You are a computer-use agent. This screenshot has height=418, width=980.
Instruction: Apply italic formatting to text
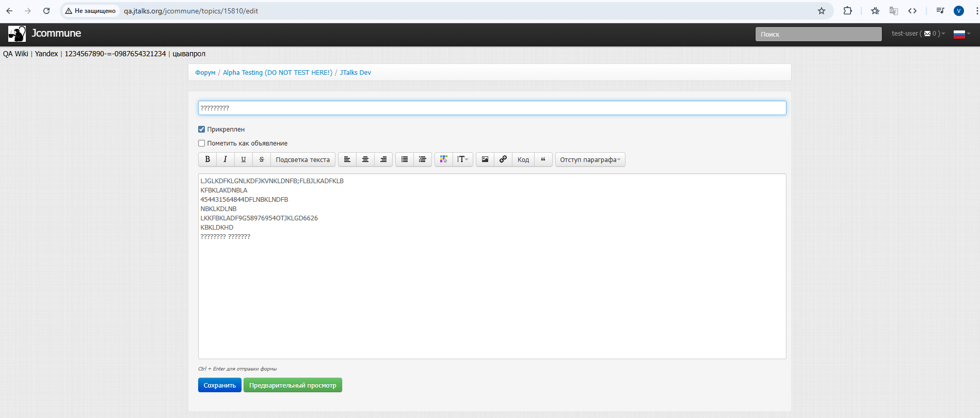pos(225,159)
